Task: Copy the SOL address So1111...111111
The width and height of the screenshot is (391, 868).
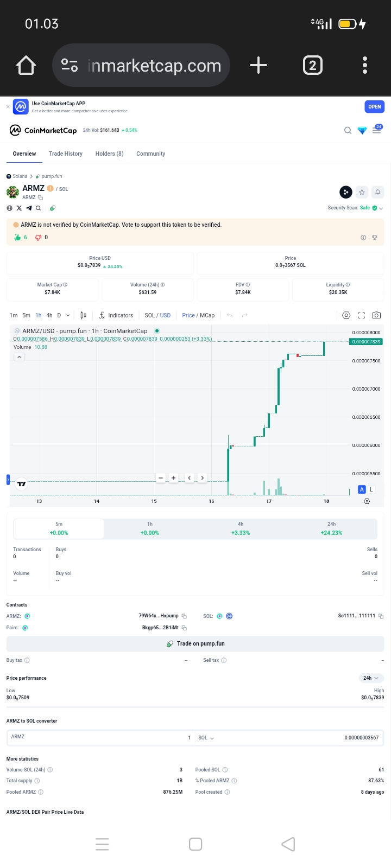Action: click(381, 616)
